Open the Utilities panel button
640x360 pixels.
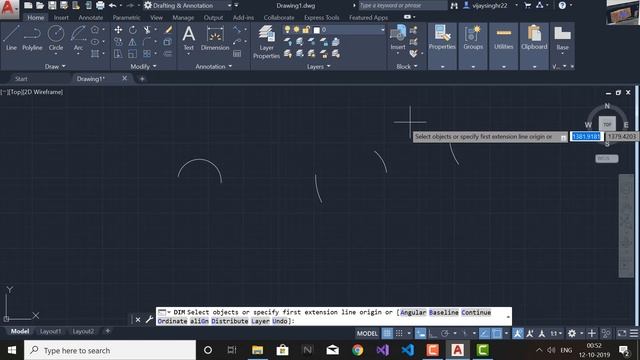[504, 46]
